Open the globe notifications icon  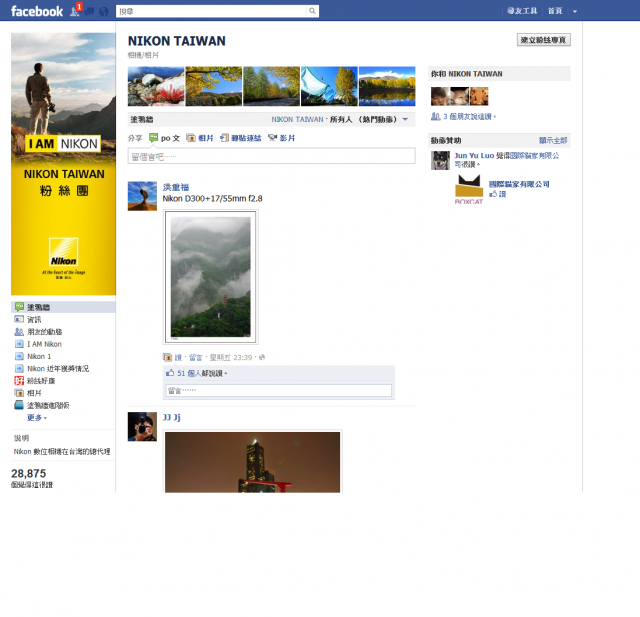coord(104,11)
